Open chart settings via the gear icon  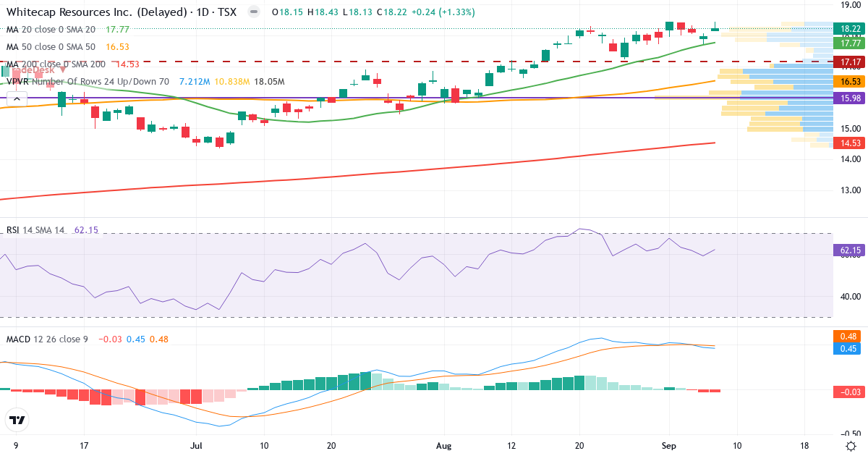click(851, 446)
